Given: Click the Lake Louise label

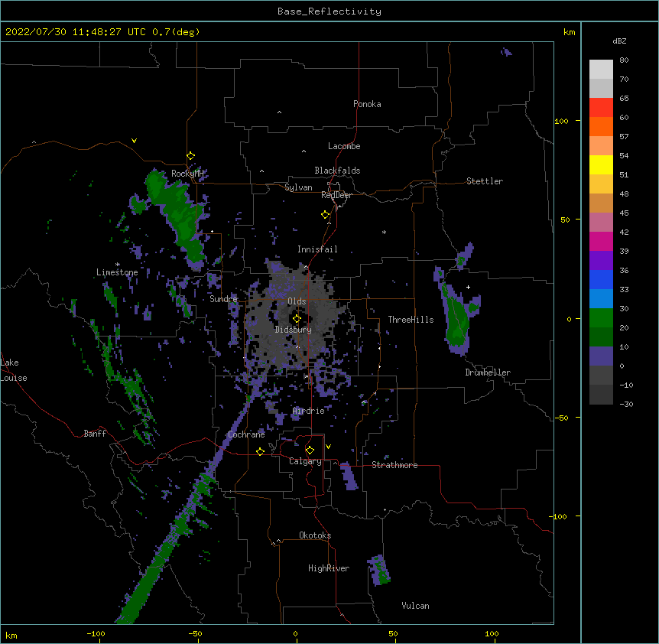Looking at the screenshot, I should (14, 370).
